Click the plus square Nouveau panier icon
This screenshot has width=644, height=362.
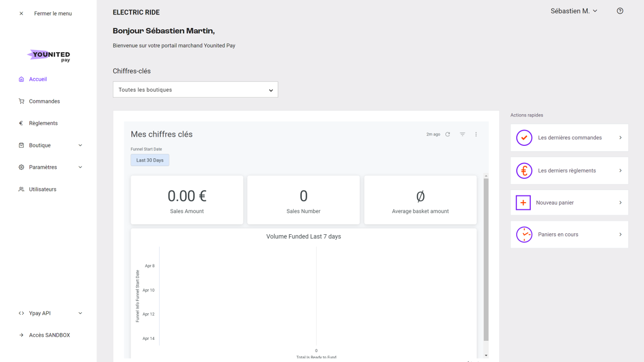[x=523, y=203]
